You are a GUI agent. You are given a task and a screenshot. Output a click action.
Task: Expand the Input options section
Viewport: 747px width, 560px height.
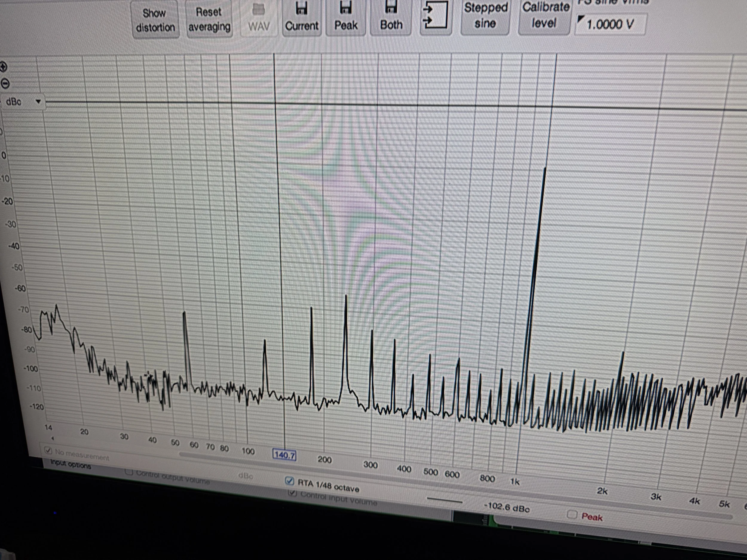pyautogui.click(x=71, y=464)
